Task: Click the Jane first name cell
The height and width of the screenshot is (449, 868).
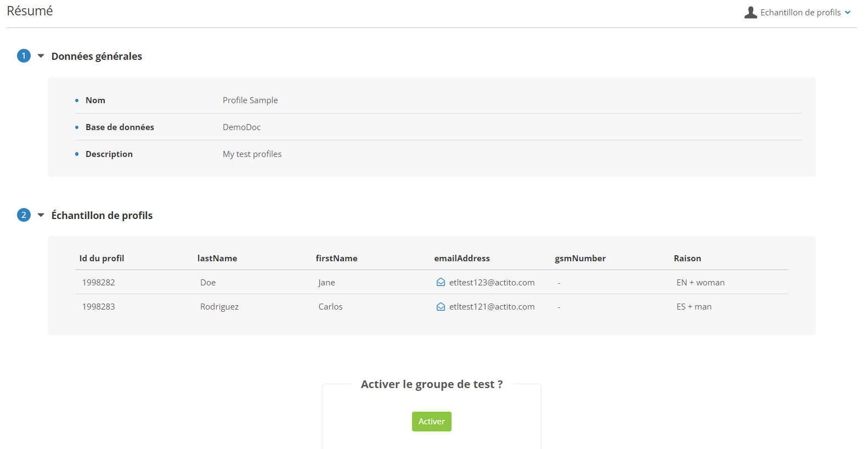Action: tap(326, 282)
